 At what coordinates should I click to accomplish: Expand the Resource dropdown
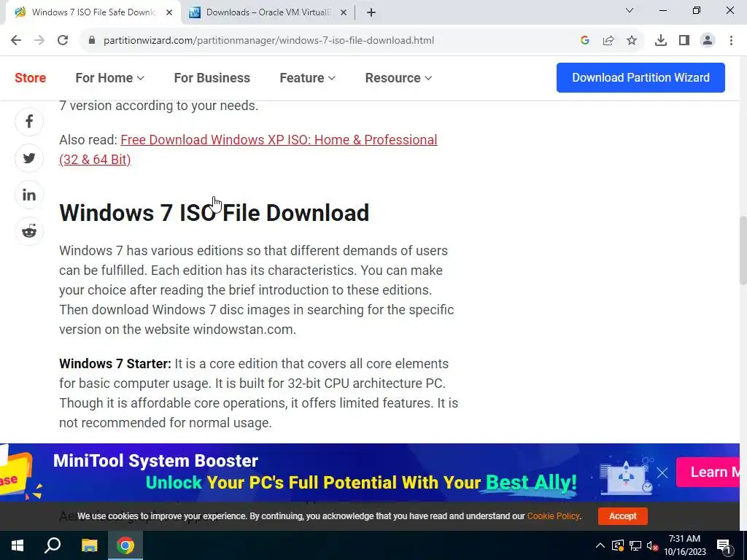(398, 77)
